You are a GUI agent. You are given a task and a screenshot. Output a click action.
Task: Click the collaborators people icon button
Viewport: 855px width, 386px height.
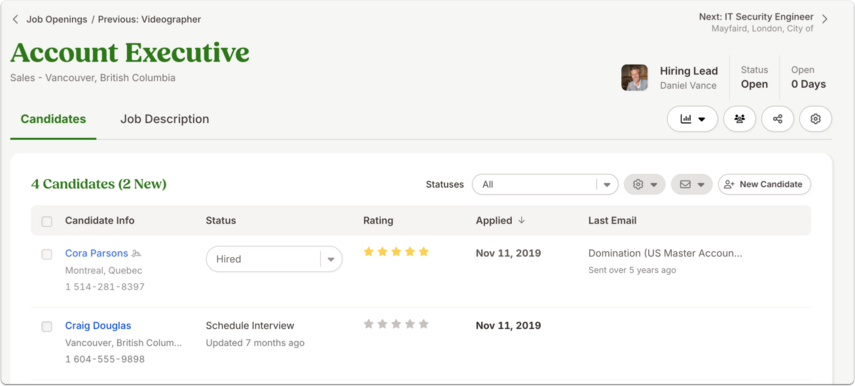coord(739,119)
